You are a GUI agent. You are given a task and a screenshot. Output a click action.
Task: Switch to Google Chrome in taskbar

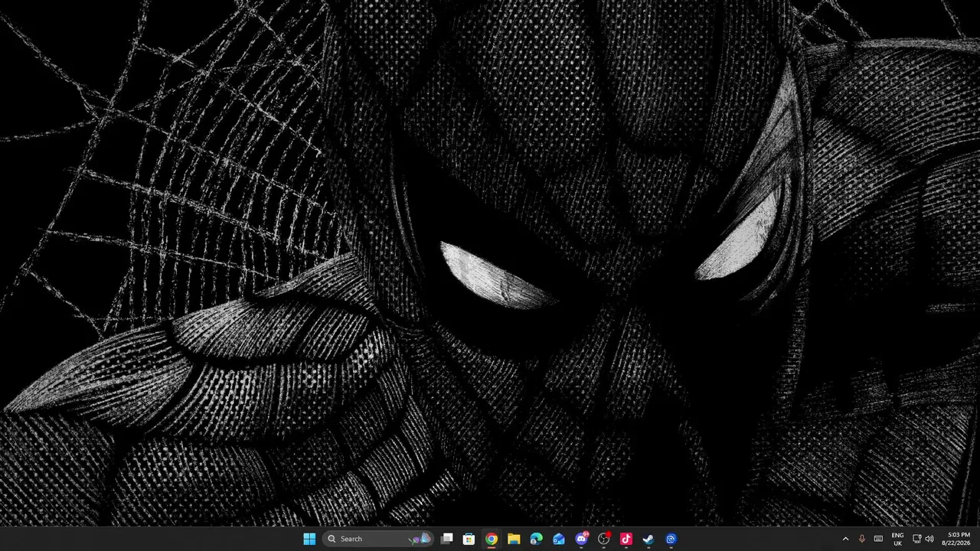[x=492, y=539]
